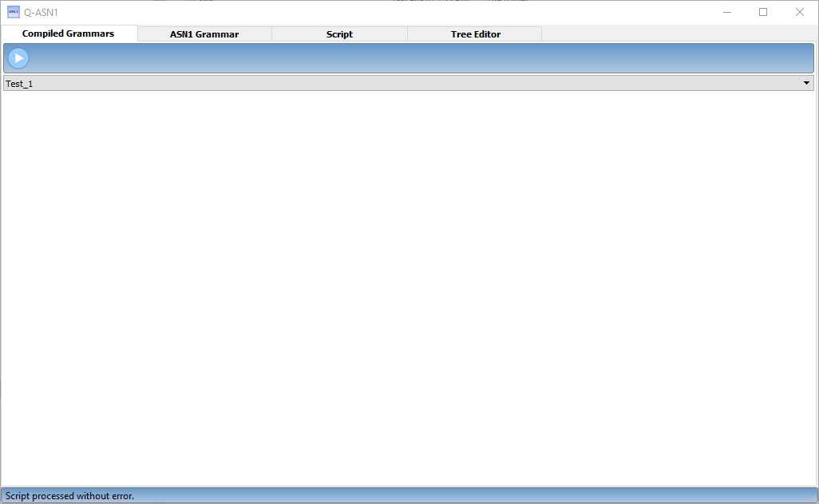Click the empty white grammar content area

[x=409, y=287]
